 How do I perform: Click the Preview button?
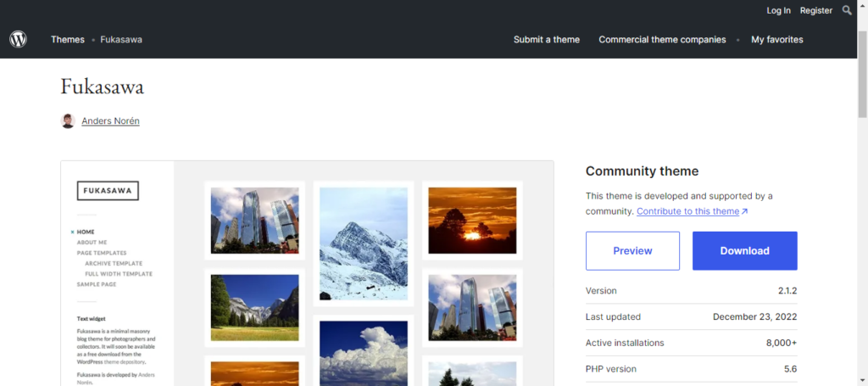coord(632,251)
